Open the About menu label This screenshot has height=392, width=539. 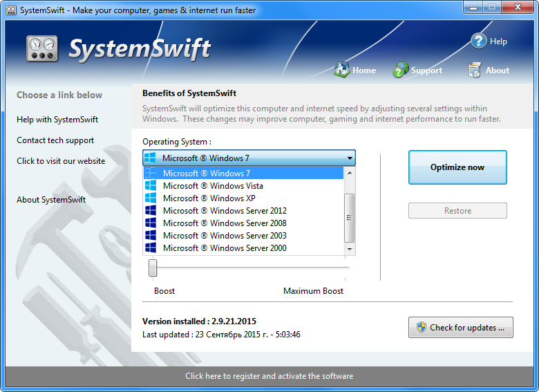click(498, 71)
